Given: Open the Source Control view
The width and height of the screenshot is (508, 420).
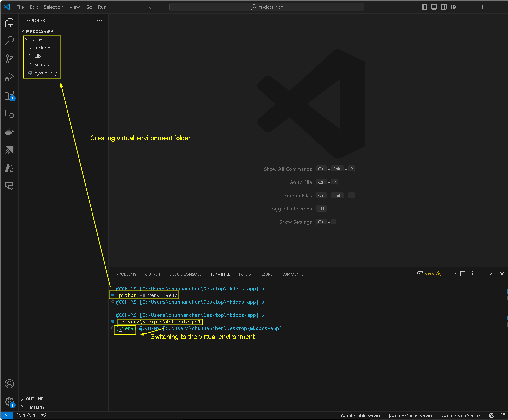Looking at the screenshot, I should click(9, 59).
